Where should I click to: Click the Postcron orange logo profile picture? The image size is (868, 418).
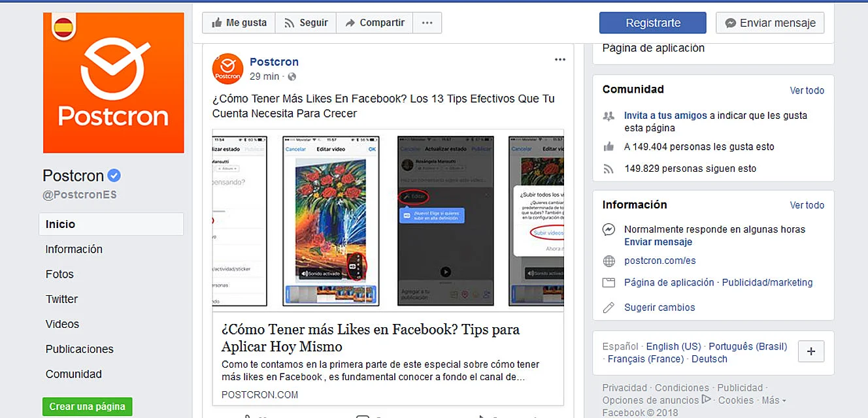coord(113,82)
